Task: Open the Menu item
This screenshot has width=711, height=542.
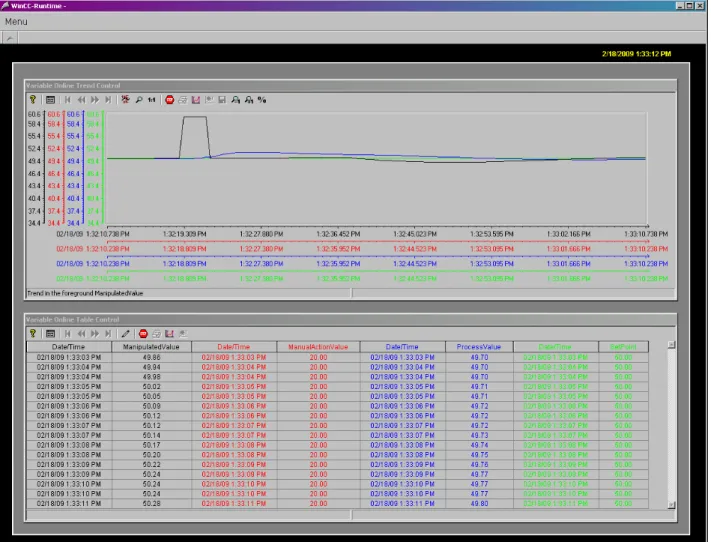Action: pyautogui.click(x=16, y=22)
